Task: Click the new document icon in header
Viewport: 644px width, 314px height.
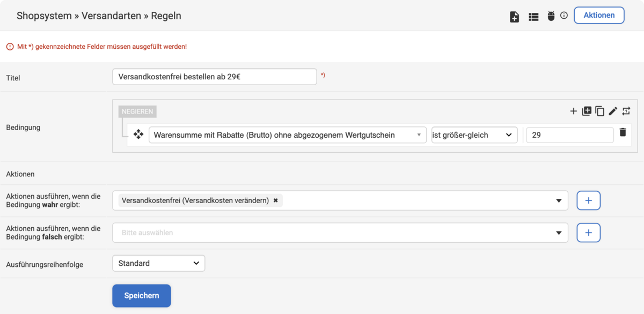Action: (x=514, y=17)
